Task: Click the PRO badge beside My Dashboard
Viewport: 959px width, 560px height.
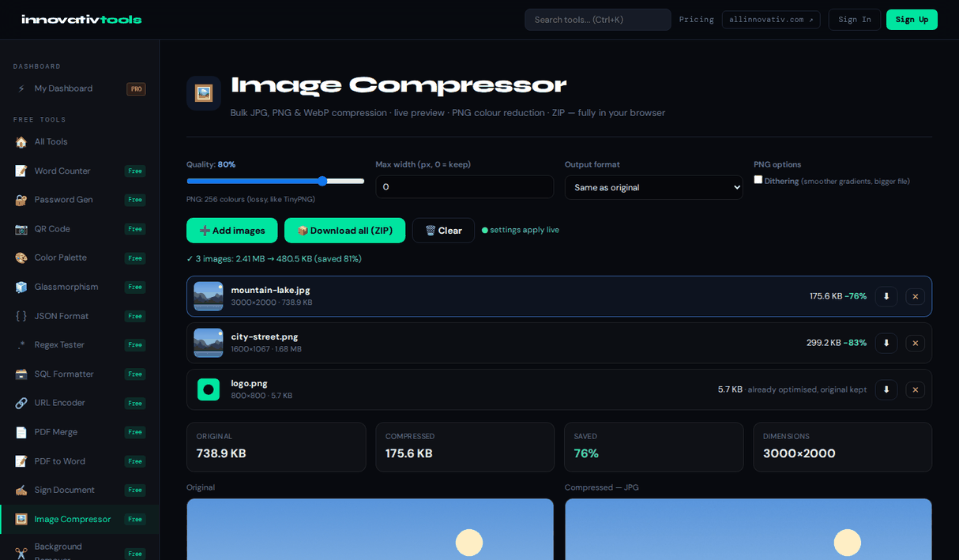Action: (136, 89)
